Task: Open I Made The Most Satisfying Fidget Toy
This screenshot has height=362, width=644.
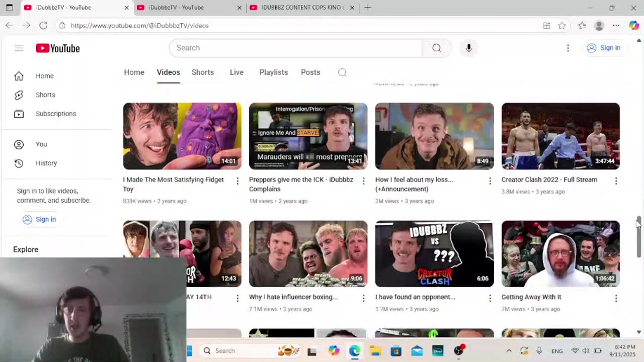Action: (174, 184)
